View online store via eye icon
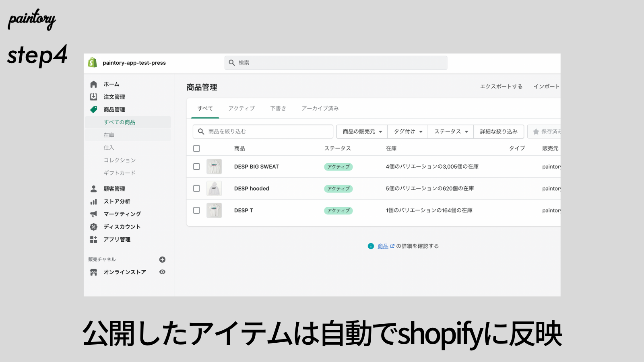 tap(162, 272)
